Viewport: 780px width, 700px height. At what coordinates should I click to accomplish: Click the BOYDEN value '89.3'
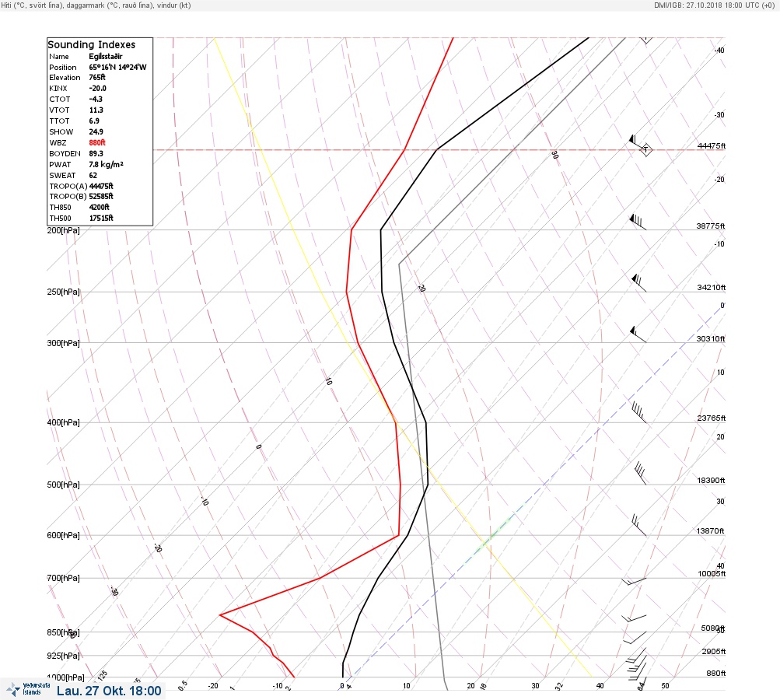96,154
